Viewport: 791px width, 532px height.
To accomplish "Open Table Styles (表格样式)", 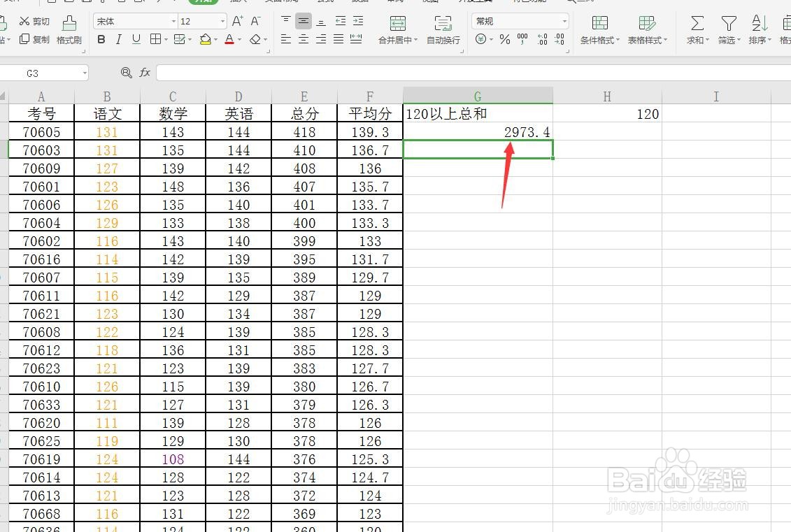I will [647, 30].
